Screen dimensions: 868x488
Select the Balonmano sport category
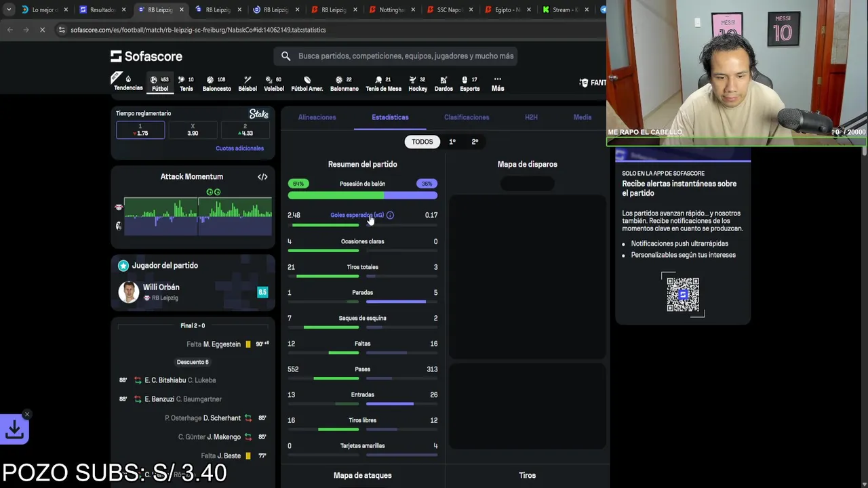[344, 83]
